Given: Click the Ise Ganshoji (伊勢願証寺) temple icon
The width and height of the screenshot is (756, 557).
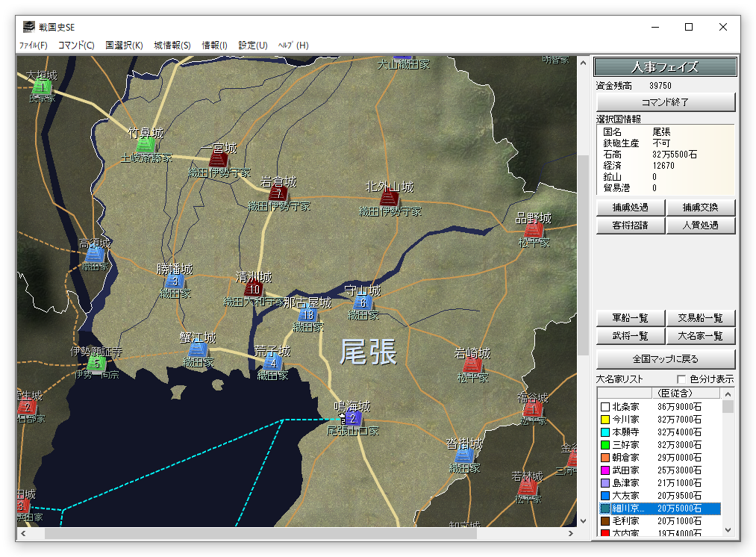Looking at the screenshot, I should [x=96, y=364].
